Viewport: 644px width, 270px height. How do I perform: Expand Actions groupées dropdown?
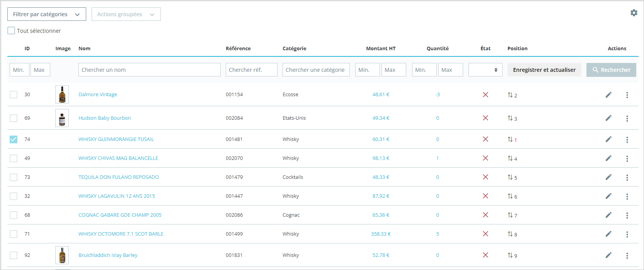click(126, 14)
